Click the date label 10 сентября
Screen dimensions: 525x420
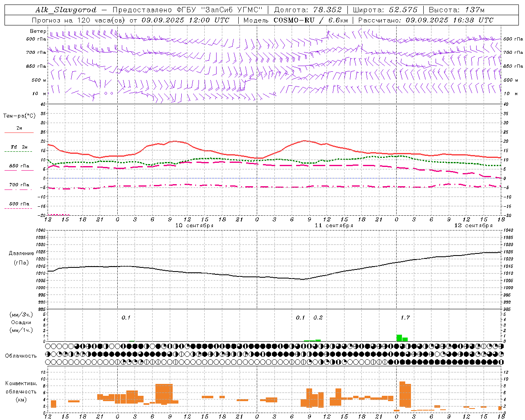pyautogui.click(x=194, y=226)
